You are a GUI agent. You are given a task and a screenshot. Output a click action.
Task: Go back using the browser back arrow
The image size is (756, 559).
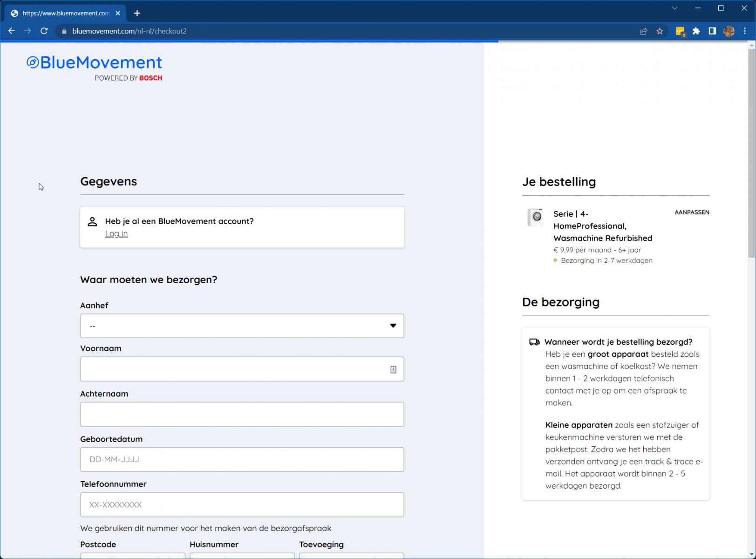coord(12,31)
